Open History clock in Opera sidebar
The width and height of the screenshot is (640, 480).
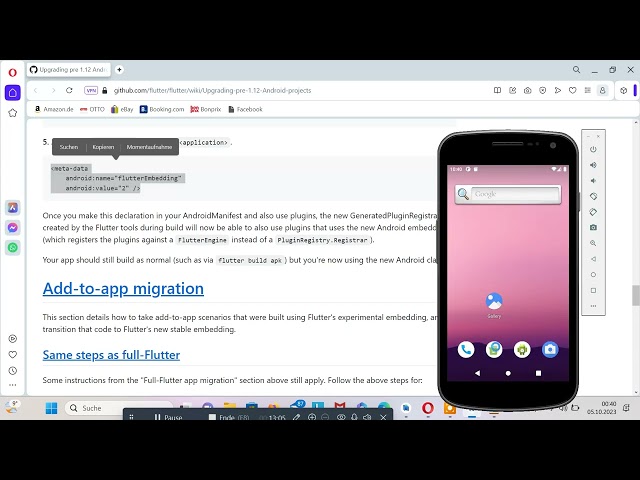pos(12,371)
